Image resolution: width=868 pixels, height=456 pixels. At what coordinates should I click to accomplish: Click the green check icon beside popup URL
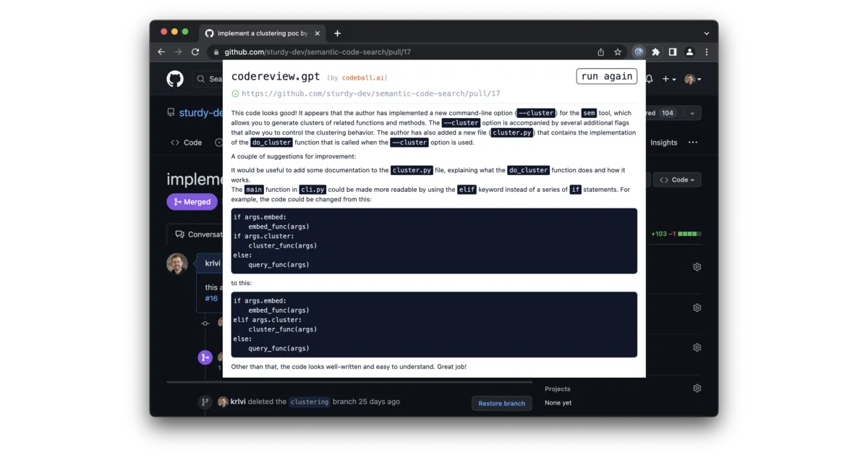235,93
